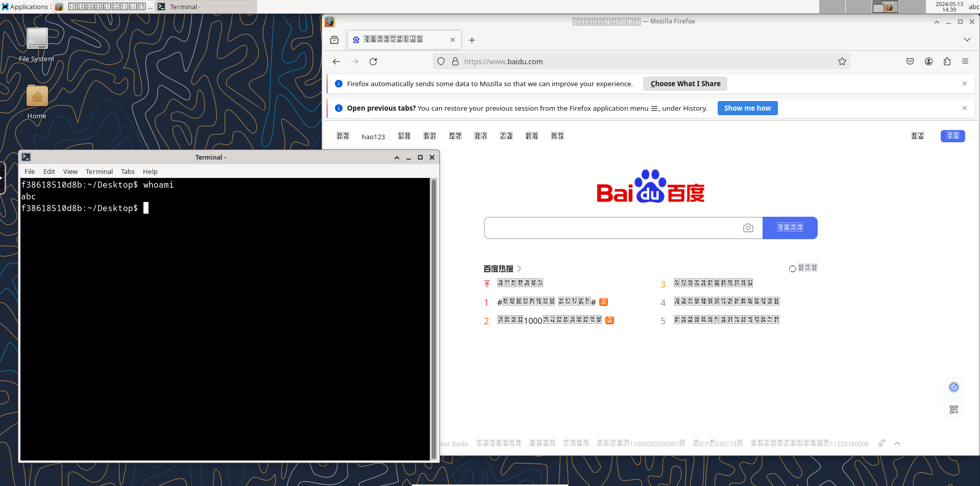This screenshot has height=486, width=980.
Task: Click the panel clock showing 14:39
Action: pos(949,7)
